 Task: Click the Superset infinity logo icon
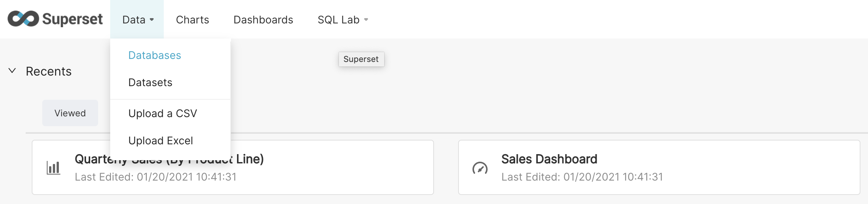pos(23,19)
